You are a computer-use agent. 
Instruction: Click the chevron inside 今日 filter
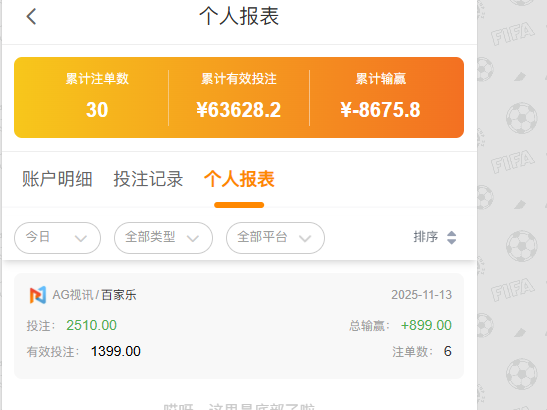[81, 239]
